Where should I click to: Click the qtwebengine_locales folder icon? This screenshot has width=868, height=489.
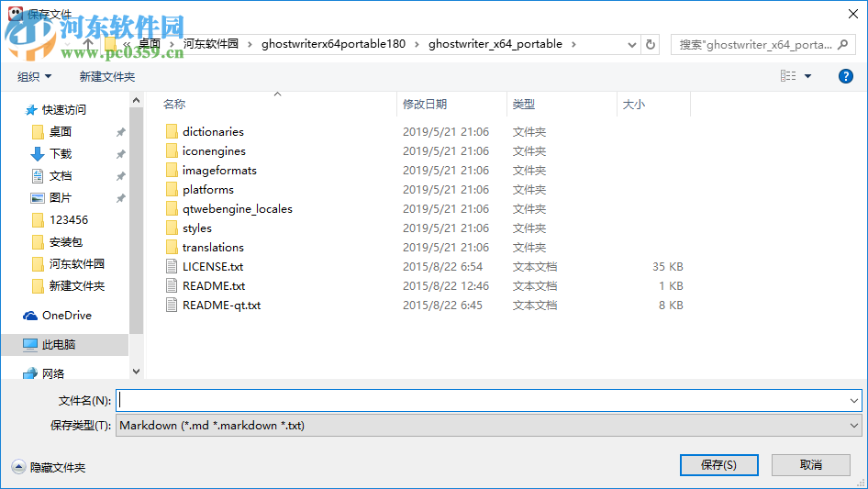(x=172, y=209)
